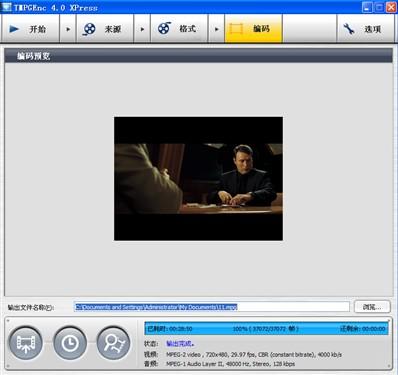Minimize the TMPGEnc window

pyautogui.click(x=367, y=7)
